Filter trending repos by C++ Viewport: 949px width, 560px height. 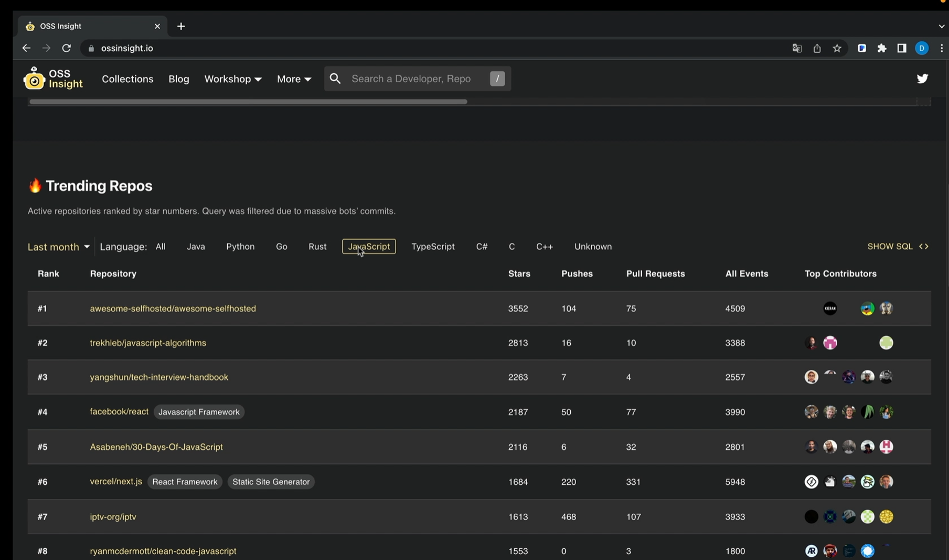(544, 247)
